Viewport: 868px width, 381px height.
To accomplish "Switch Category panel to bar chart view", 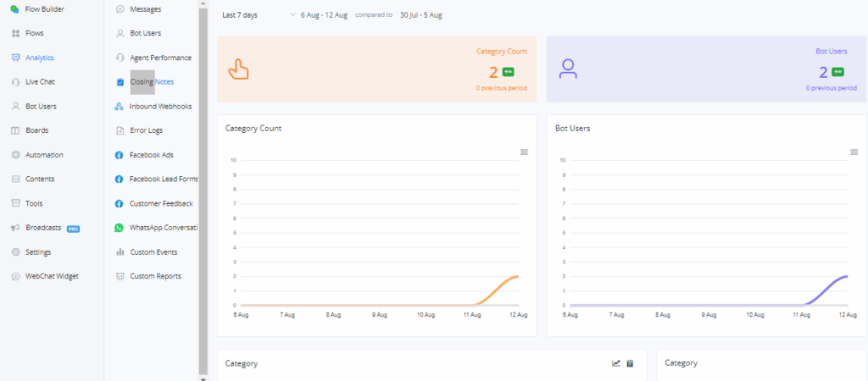I will click(630, 363).
